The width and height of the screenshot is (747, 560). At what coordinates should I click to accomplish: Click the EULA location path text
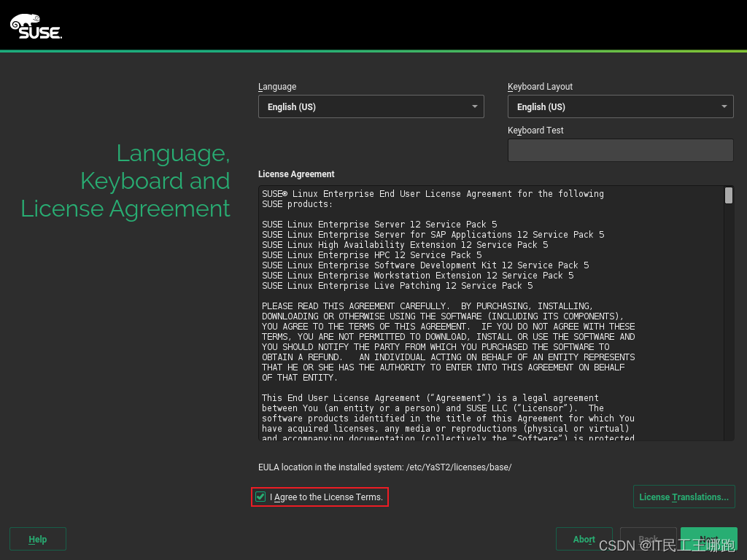point(384,467)
